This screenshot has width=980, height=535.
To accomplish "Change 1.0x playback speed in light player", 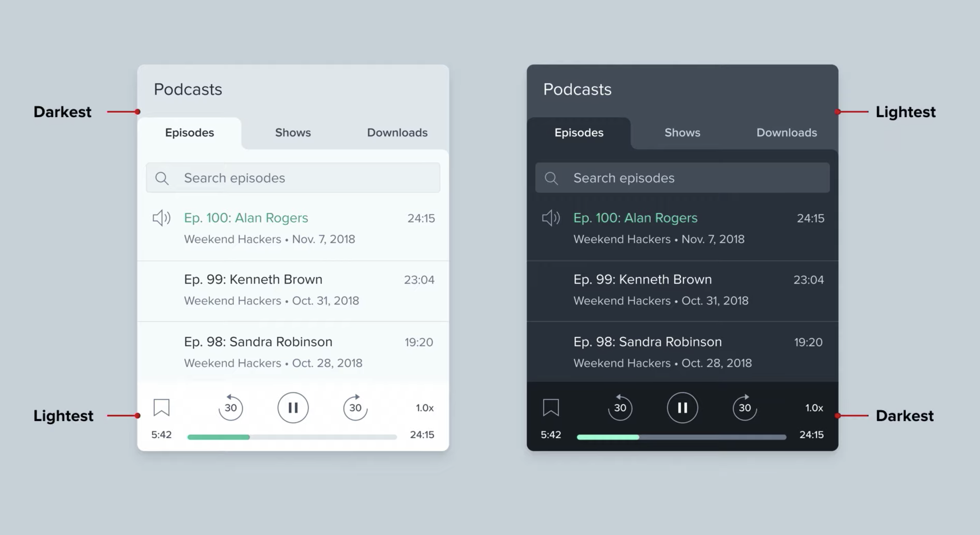I will pyautogui.click(x=425, y=408).
